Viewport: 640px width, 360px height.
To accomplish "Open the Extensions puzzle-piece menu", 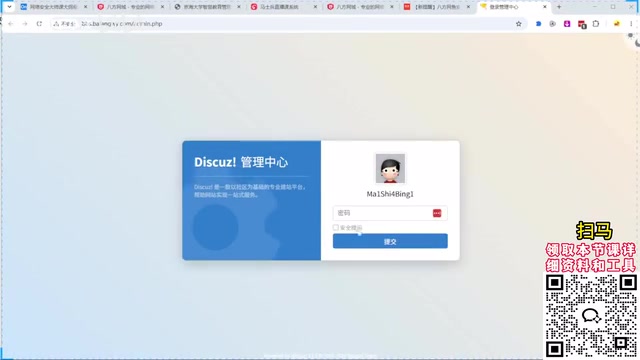I will click(x=596, y=24).
